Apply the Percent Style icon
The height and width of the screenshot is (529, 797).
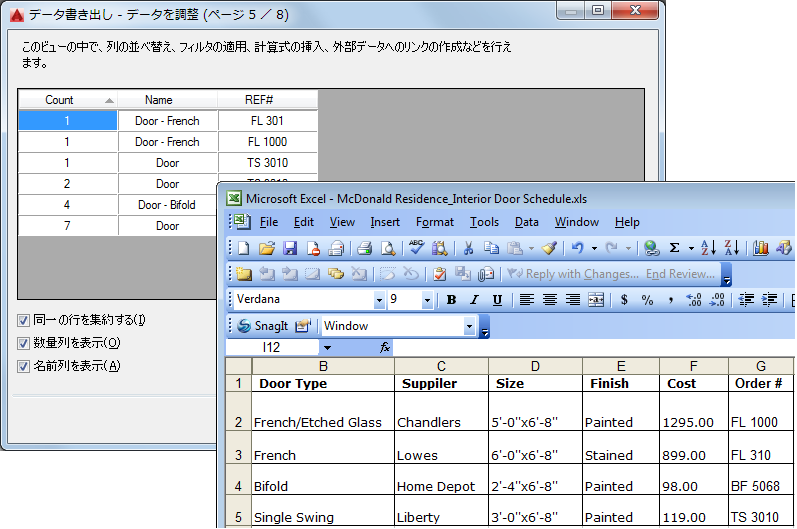click(647, 300)
